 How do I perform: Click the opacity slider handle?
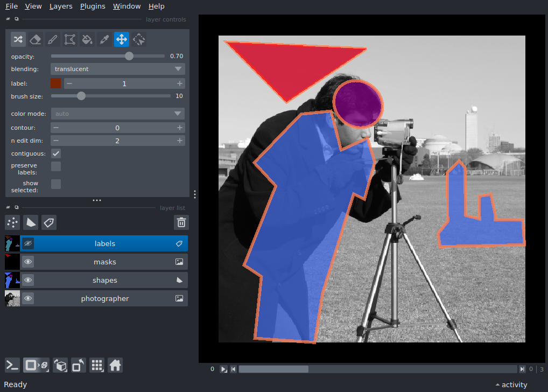(129, 56)
